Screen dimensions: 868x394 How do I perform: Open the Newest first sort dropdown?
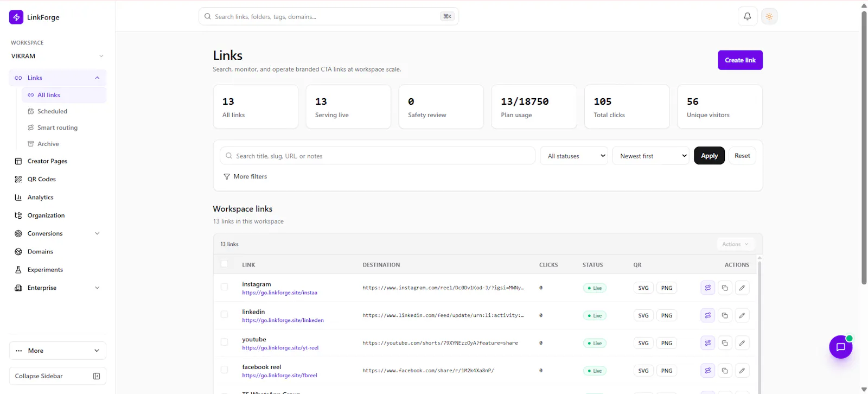click(651, 156)
